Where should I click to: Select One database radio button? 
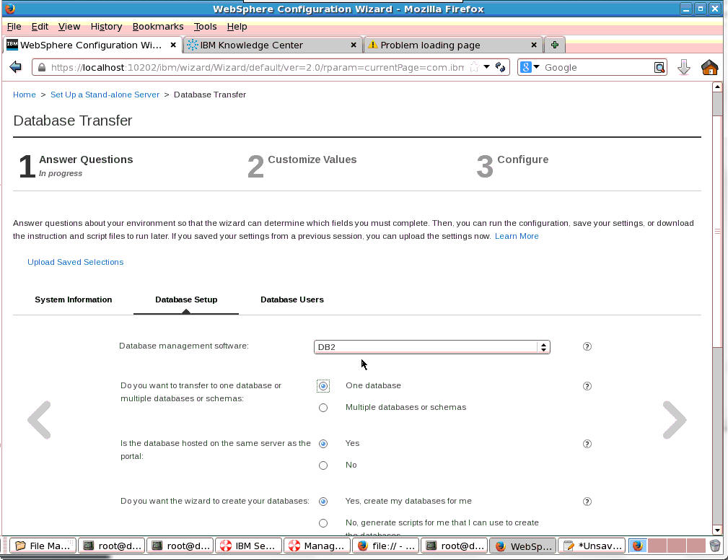[x=323, y=386]
